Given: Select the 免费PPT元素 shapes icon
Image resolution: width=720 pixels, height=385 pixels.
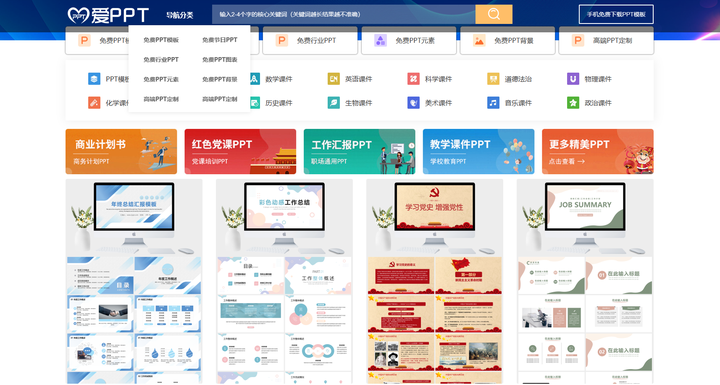Looking at the screenshot, I should pyautogui.click(x=380, y=40).
